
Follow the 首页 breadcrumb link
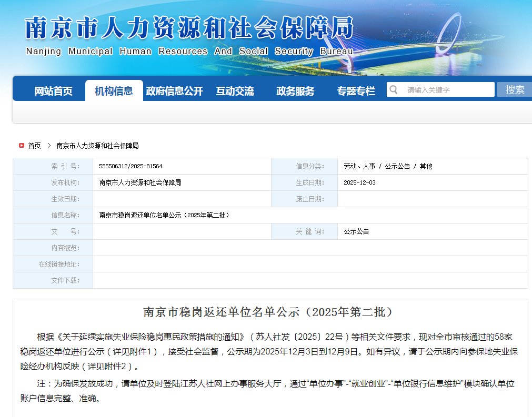click(35, 146)
